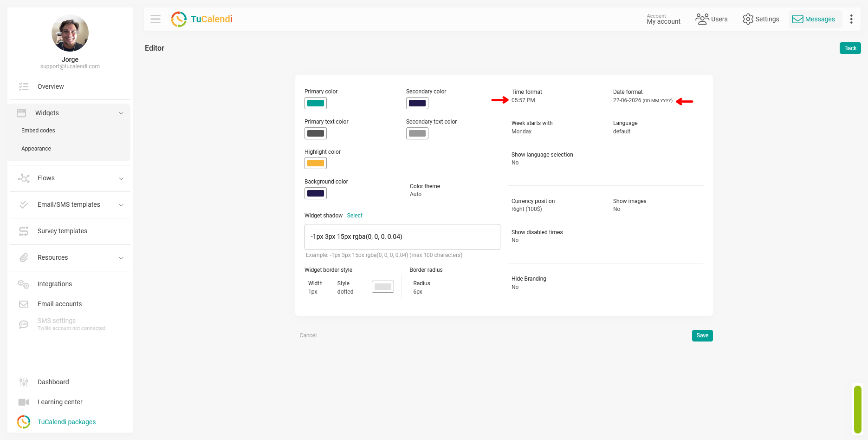Change Week starts with Monday
This screenshot has height=440, width=868.
(521, 131)
